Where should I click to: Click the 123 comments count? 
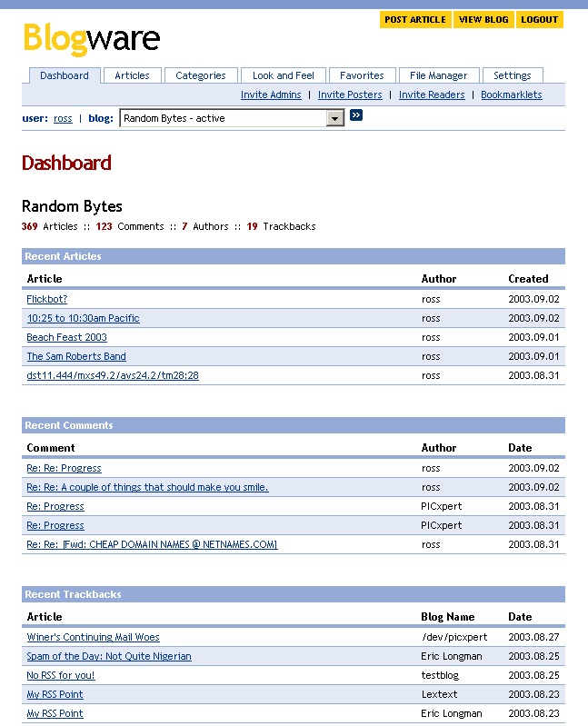(105, 226)
